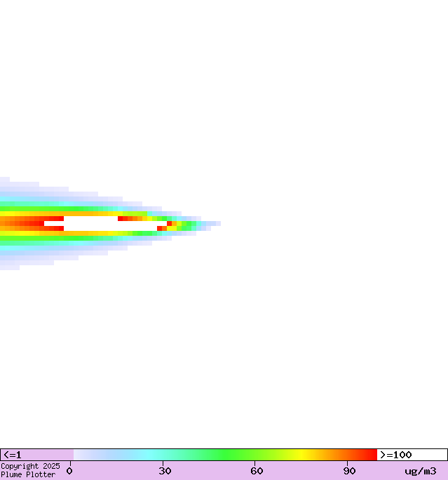Pick the "60" scale tick label
Image resolution: width=448 pixels, height=480 pixels.
(x=257, y=471)
